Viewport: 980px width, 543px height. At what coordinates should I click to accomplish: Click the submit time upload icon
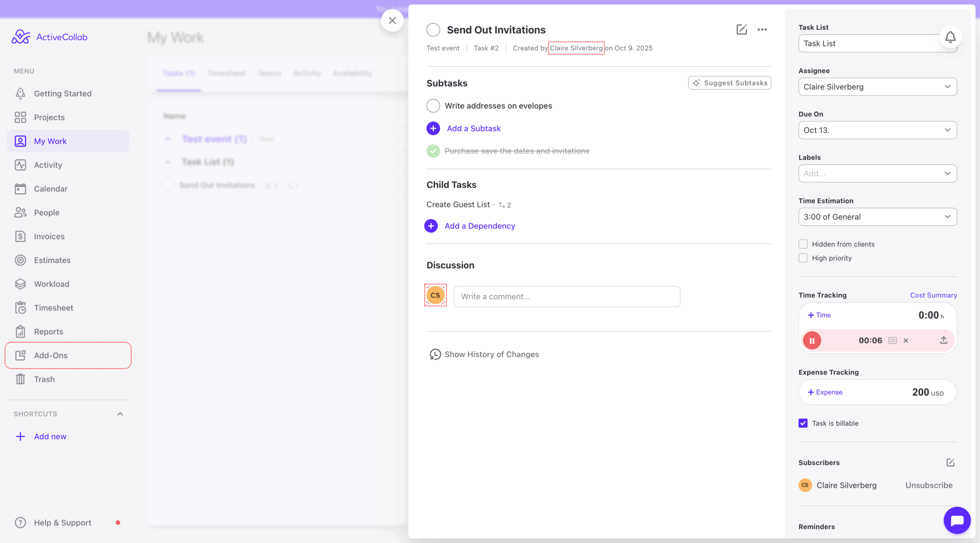click(x=943, y=340)
